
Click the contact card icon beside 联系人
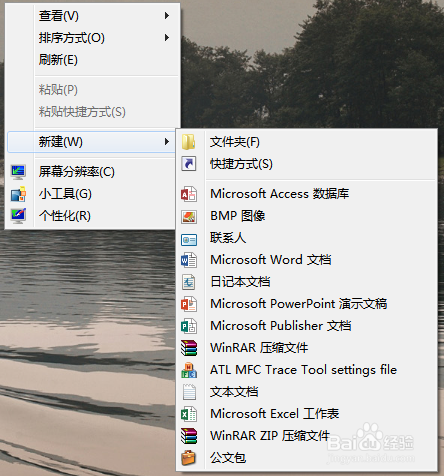click(189, 239)
